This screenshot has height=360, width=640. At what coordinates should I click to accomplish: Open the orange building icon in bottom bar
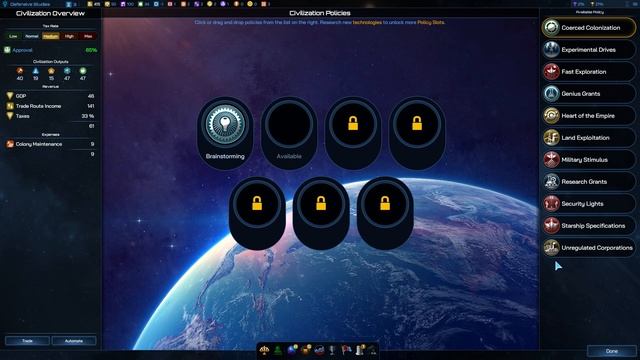point(305,350)
